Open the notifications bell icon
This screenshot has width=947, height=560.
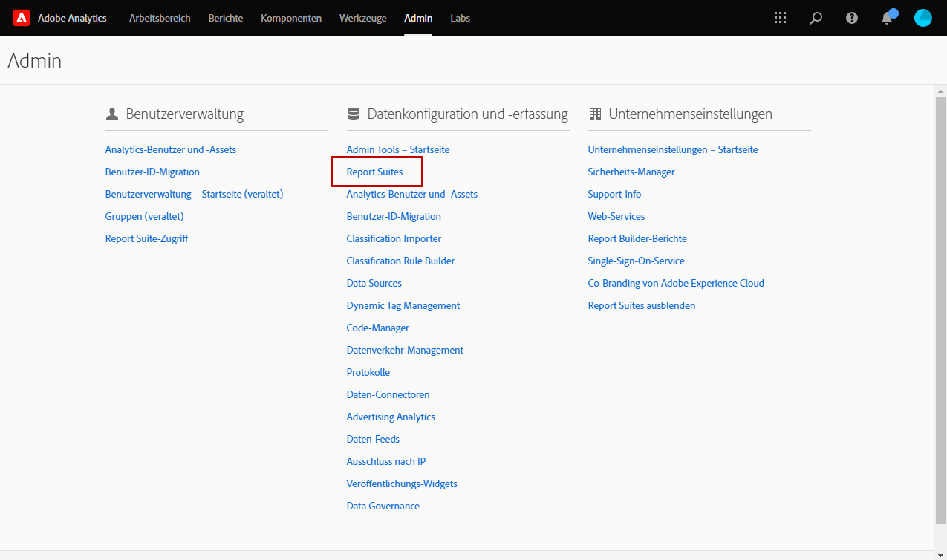click(887, 18)
